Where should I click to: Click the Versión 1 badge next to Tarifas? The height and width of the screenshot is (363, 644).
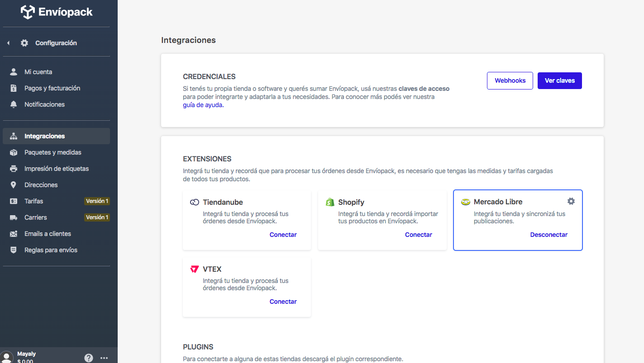tap(97, 201)
